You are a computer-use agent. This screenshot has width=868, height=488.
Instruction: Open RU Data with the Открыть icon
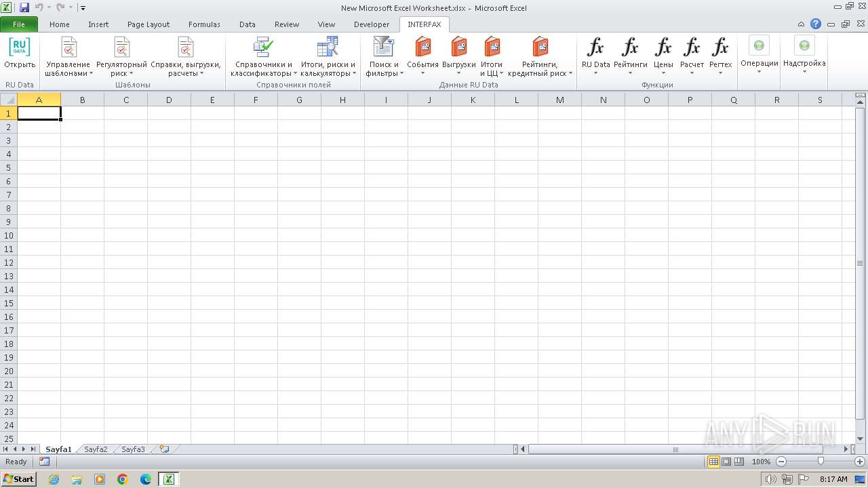20,53
